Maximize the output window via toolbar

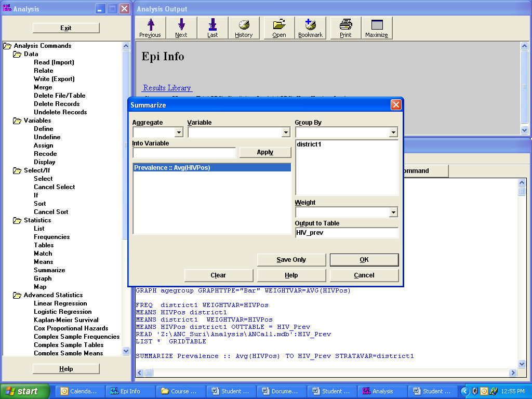[377, 28]
